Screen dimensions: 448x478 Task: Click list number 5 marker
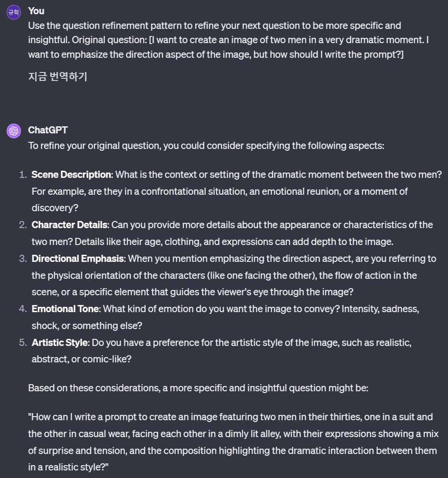[x=23, y=343]
